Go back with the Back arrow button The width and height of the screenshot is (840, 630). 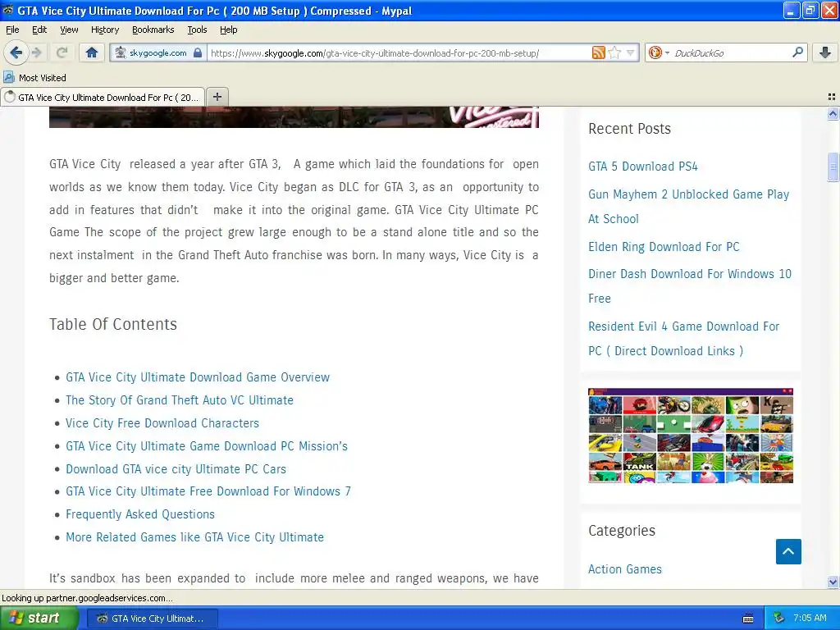click(x=16, y=52)
